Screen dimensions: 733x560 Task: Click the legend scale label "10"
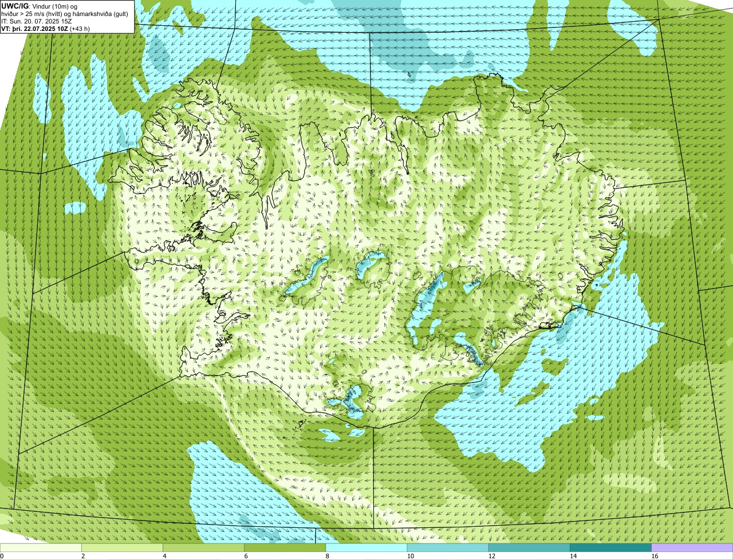click(x=410, y=556)
